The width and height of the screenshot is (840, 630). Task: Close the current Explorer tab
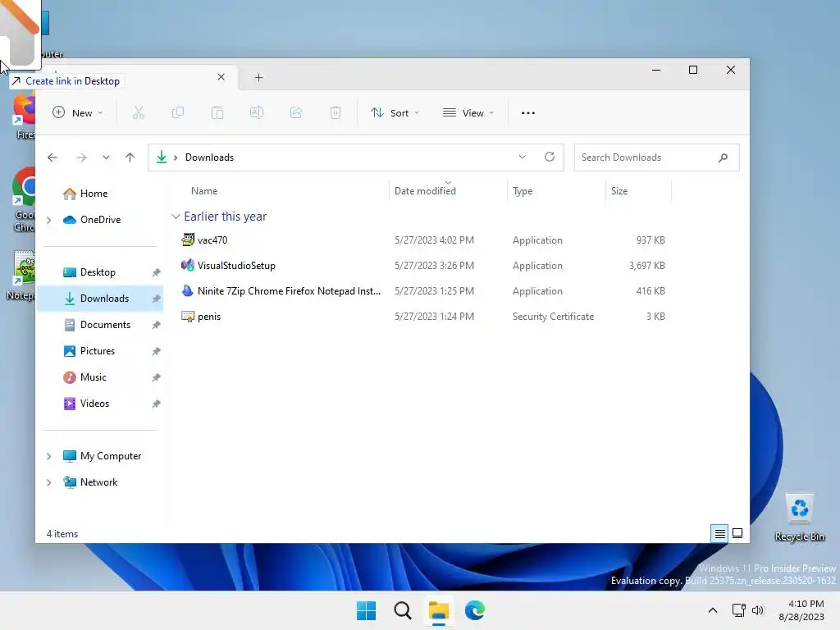coord(221,77)
